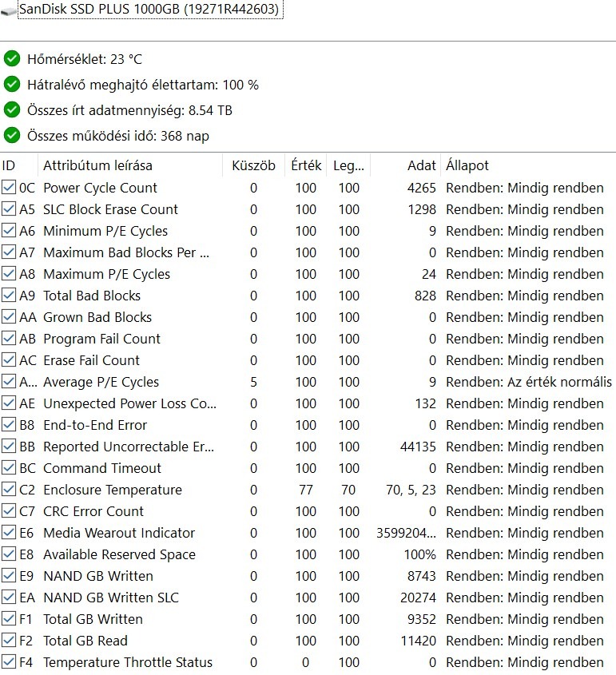This screenshot has height=675, width=616.
Task: Select the Power Cycle Count attribute name
Action: (x=101, y=189)
